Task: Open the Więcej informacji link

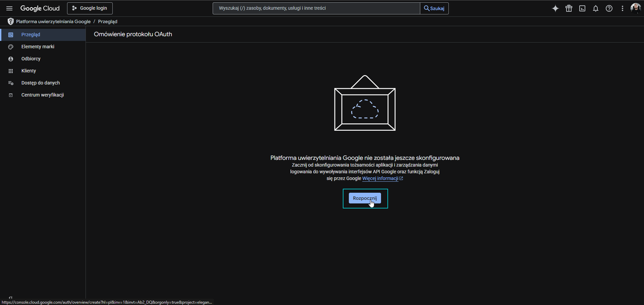Action: pyautogui.click(x=380, y=178)
